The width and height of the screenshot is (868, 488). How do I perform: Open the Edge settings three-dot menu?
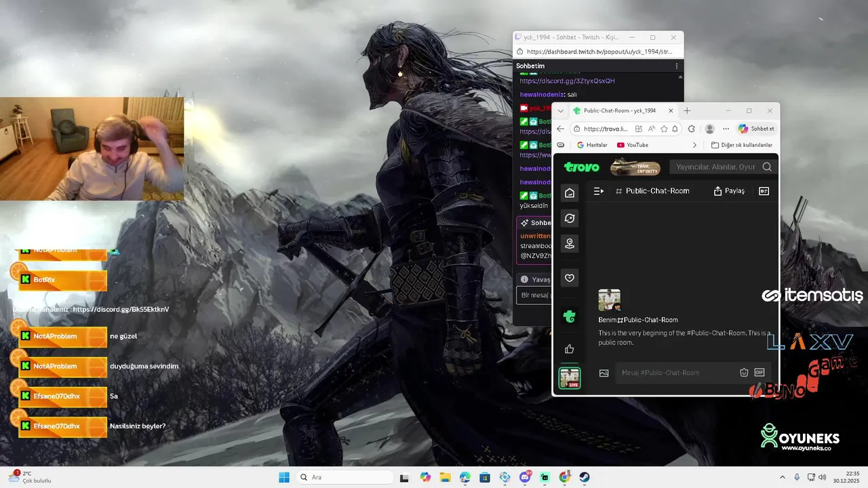726,129
